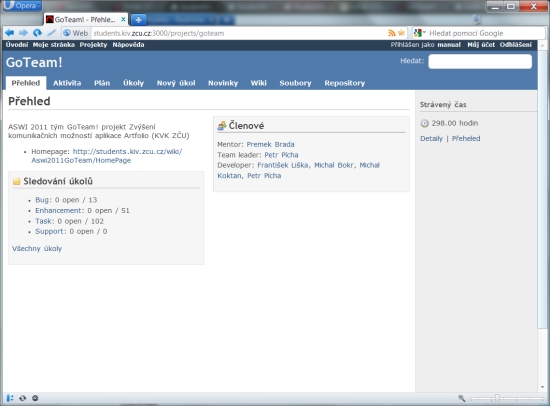Click the RSS feed icon in address bar
This screenshot has width=550, height=406.
click(391, 33)
